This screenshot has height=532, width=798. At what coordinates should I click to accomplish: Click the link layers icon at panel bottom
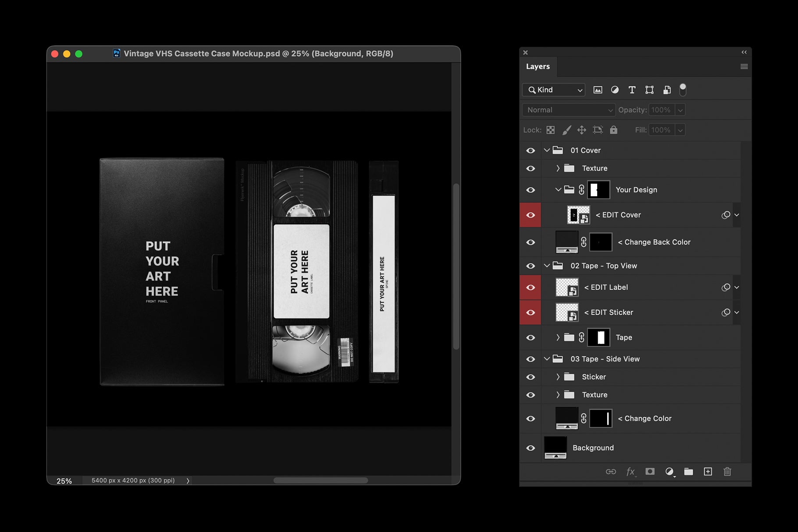pos(611,472)
